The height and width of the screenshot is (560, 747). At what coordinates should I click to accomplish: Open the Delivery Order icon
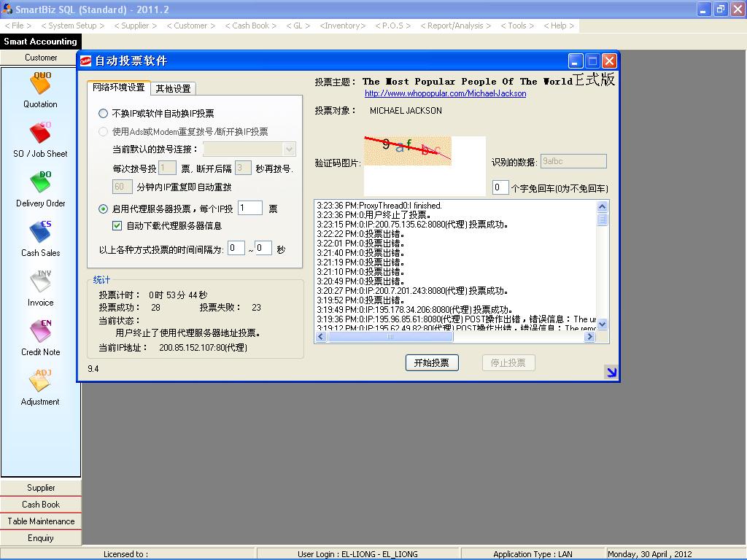point(41,182)
